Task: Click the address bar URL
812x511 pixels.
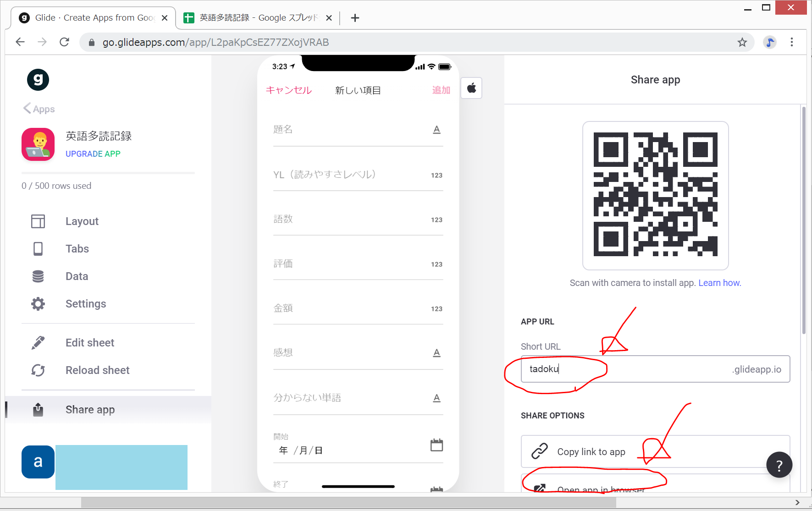Action: point(215,42)
